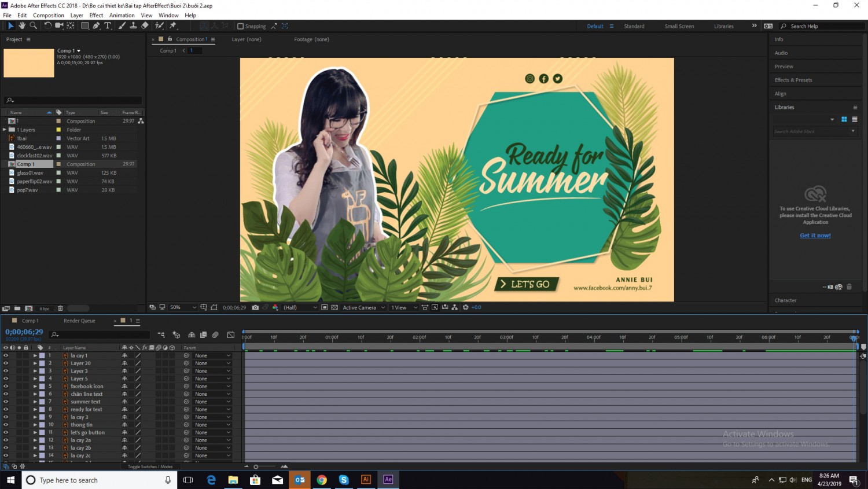Pick the Roto Brush tool
The height and width of the screenshot is (489, 868).
160,25
